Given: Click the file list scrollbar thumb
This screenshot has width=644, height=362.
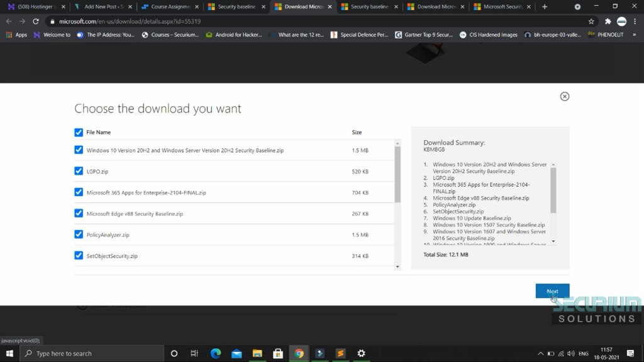Looking at the screenshot, I should [x=397, y=175].
